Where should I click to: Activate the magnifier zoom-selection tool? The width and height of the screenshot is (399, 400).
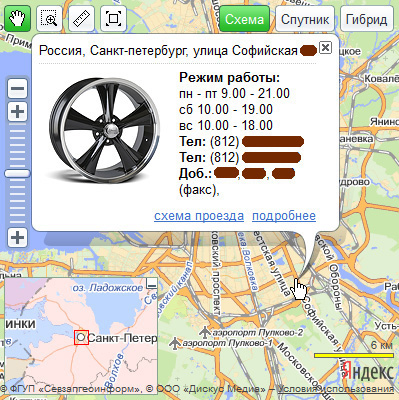(x=49, y=19)
